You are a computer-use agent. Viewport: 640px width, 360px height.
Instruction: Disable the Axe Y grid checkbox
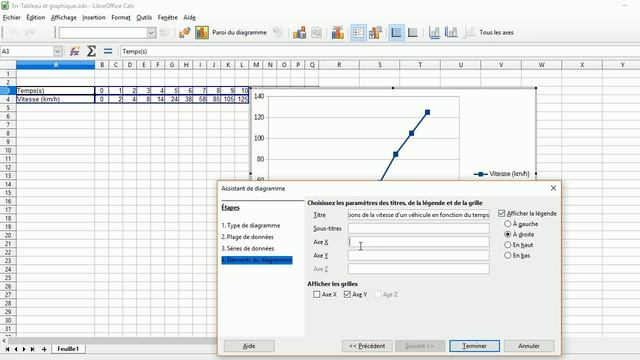pos(347,294)
